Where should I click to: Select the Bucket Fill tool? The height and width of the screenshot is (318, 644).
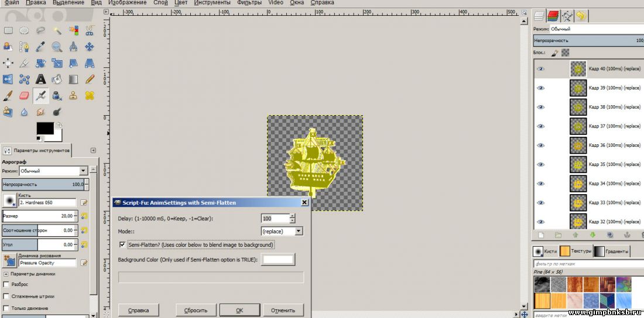click(x=57, y=79)
